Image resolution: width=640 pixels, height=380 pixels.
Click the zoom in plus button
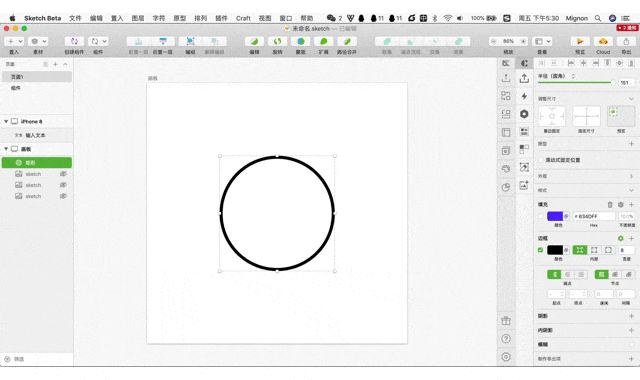pos(523,41)
